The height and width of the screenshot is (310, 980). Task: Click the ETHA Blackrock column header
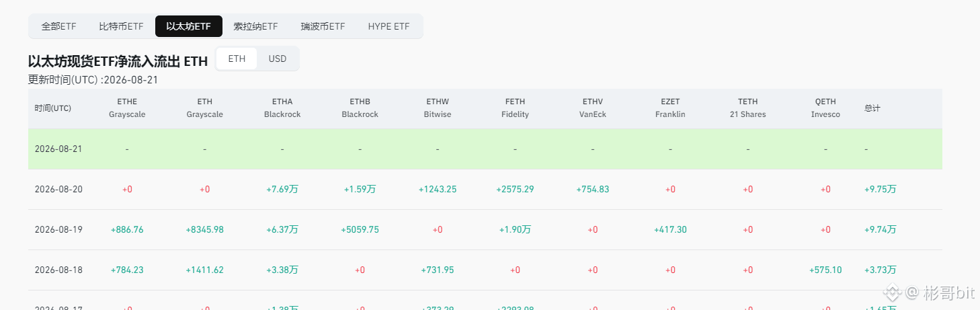(282, 108)
